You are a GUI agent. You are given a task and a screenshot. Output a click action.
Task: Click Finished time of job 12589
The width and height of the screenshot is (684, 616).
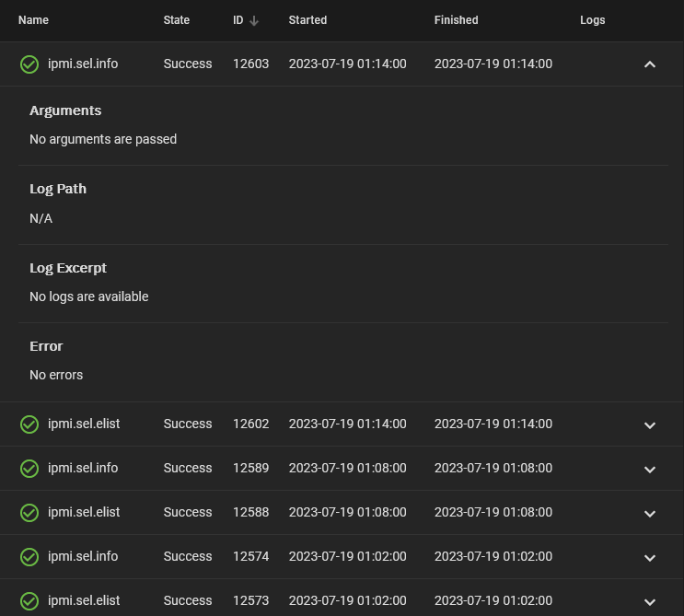click(x=493, y=468)
